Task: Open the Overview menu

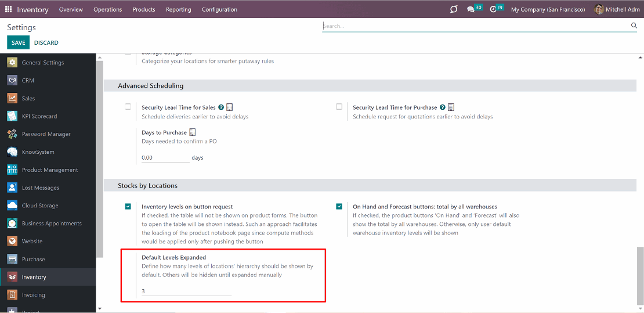Action: (71, 9)
